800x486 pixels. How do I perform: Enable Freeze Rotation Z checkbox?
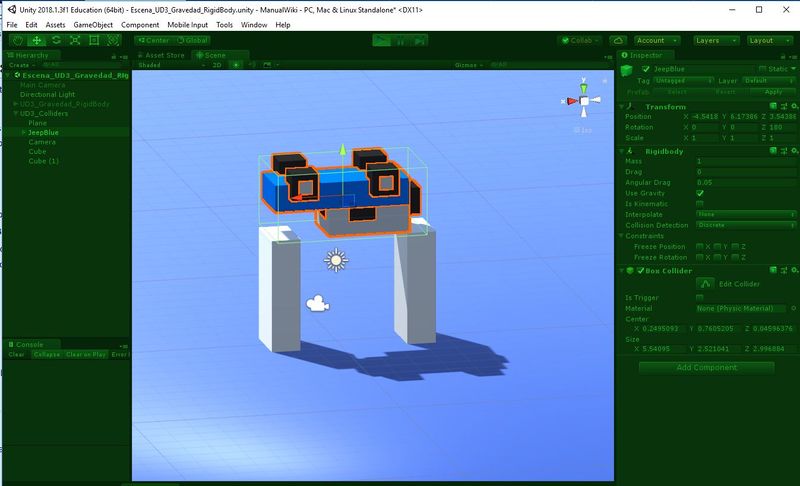tap(735, 257)
